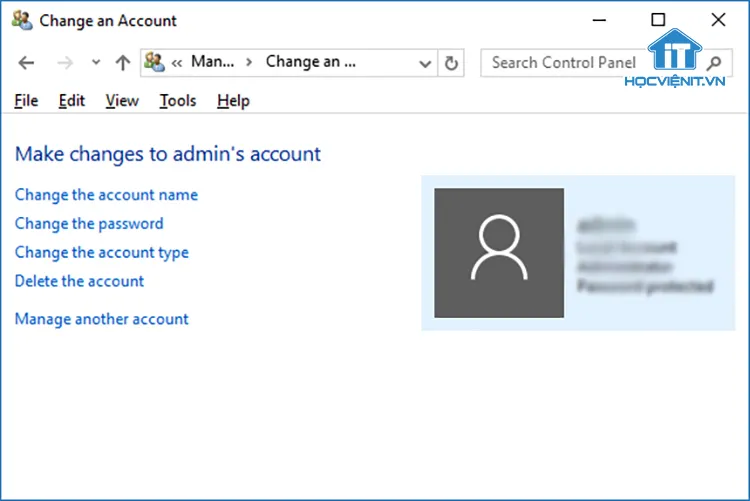Choose Delete the account link
This screenshot has width=750, height=501.
pyautogui.click(x=79, y=282)
